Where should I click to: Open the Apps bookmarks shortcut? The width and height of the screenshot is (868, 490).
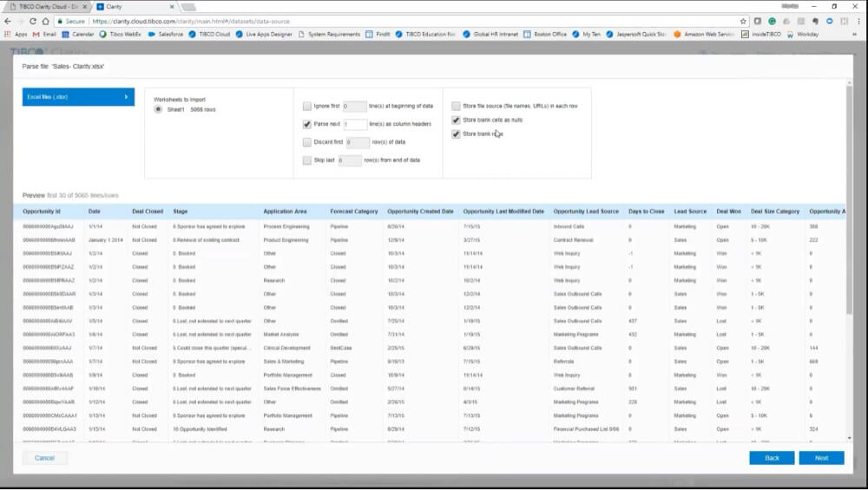[16, 35]
